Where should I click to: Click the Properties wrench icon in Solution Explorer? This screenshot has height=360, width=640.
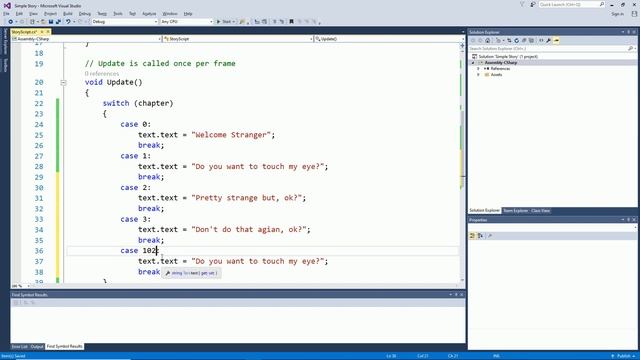click(548, 40)
